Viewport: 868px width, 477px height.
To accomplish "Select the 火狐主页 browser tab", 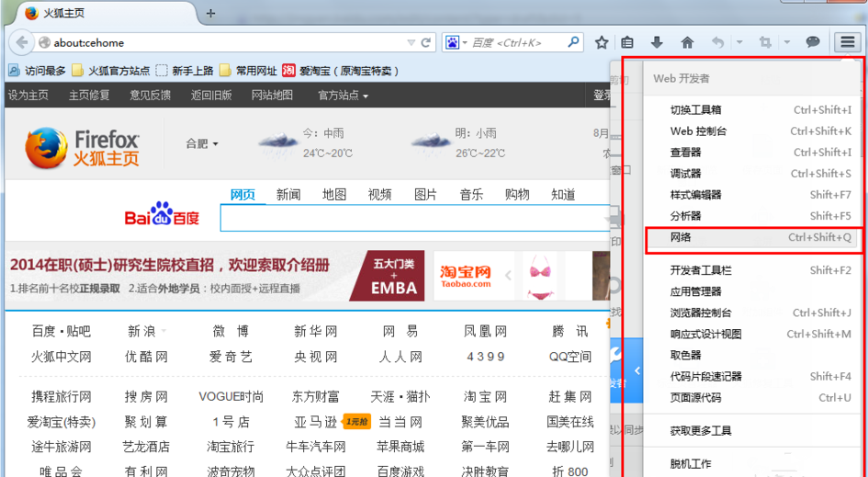I will click(104, 13).
